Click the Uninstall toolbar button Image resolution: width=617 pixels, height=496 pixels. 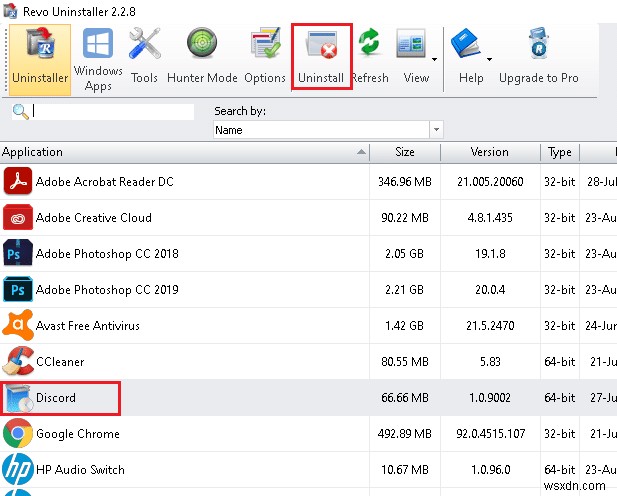click(x=321, y=57)
